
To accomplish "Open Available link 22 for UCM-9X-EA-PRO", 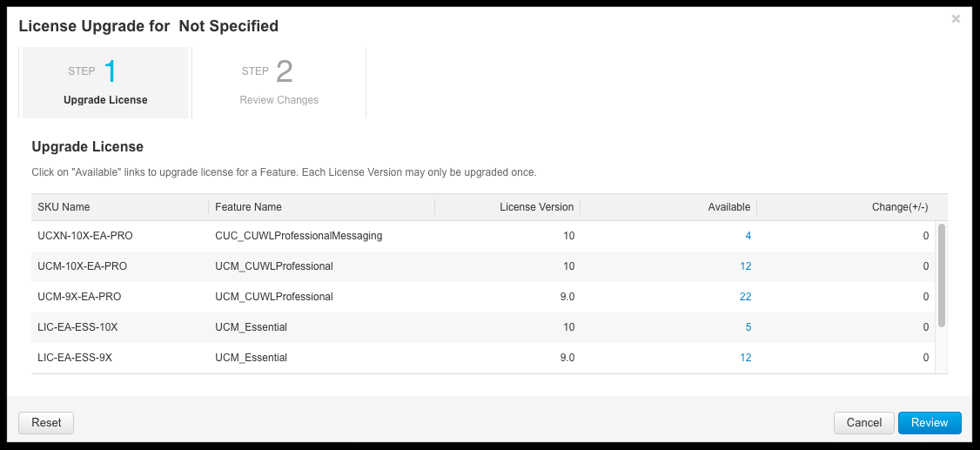I will (745, 297).
